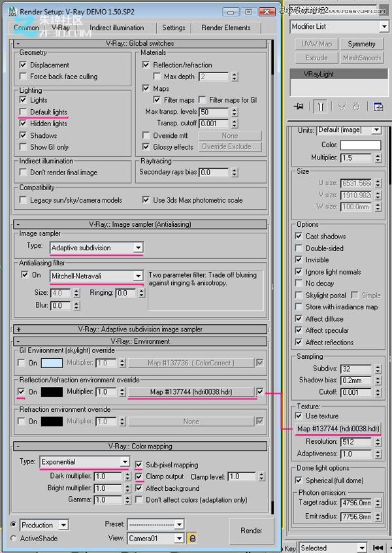Click the Max transp. levels spinner

pyautogui.click(x=235, y=112)
